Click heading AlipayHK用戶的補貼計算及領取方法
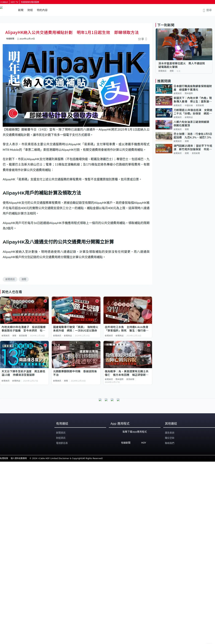The width and height of the screenshot is (215, 644). [42, 193]
